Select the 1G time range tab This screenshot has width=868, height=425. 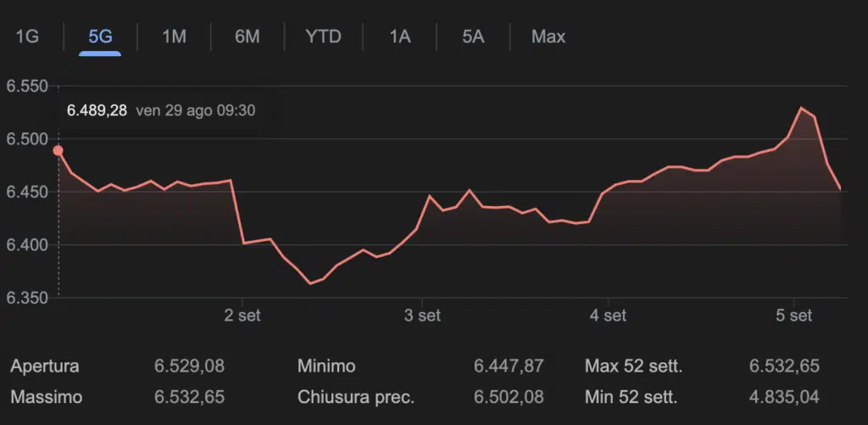click(x=28, y=36)
